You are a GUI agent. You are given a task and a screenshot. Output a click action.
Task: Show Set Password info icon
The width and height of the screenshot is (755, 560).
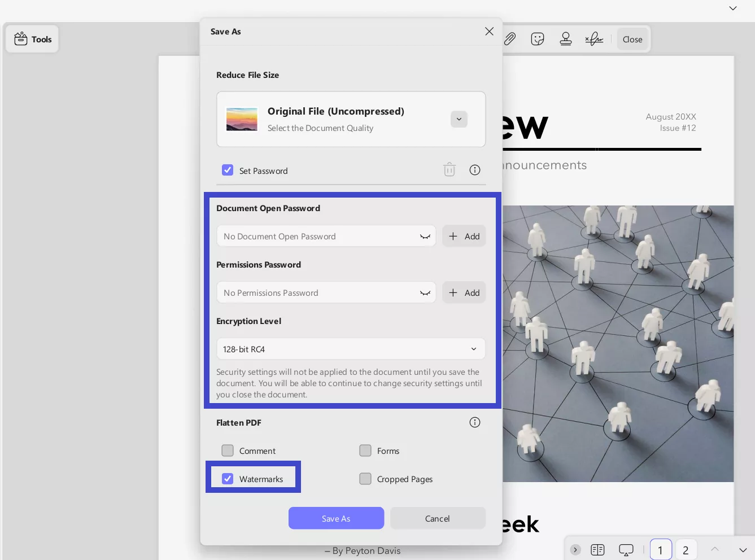tap(475, 170)
